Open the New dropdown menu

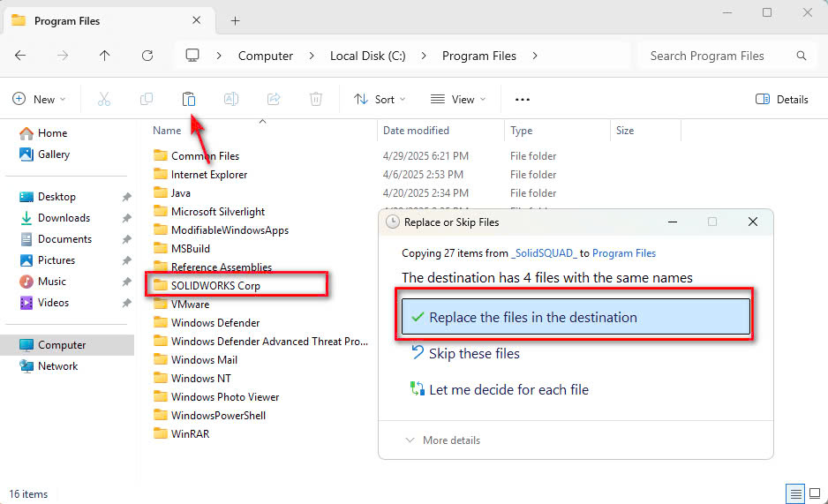(39, 99)
